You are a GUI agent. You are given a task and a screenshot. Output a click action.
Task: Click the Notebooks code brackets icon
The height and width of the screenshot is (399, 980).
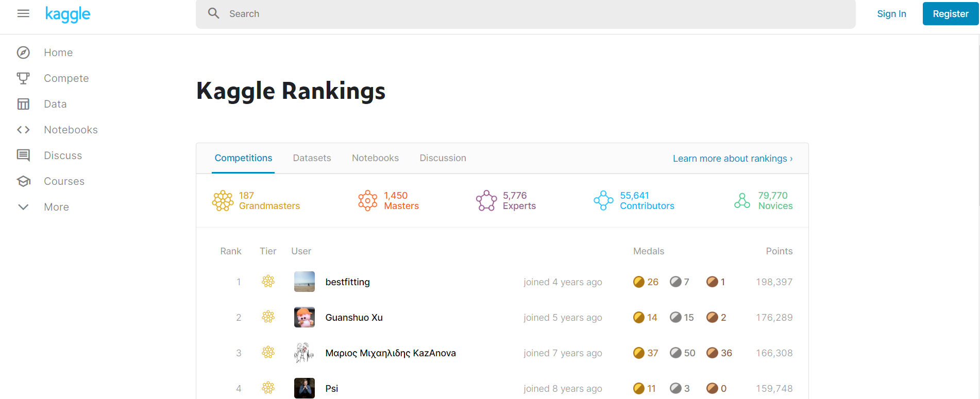(23, 130)
